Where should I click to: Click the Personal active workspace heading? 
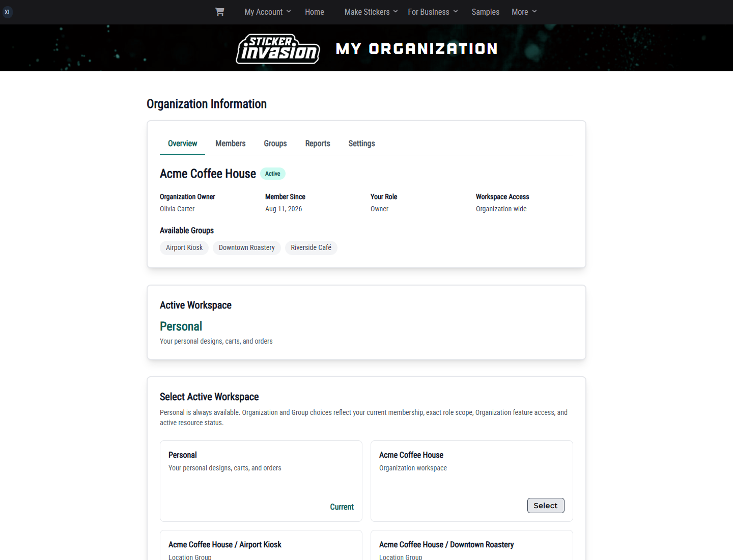pos(181,326)
